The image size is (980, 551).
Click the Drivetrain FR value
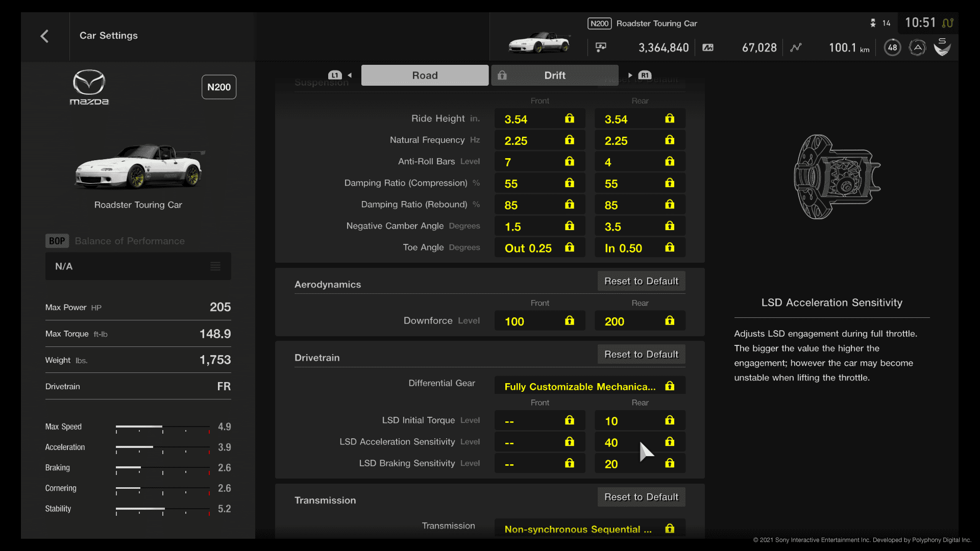[224, 386]
